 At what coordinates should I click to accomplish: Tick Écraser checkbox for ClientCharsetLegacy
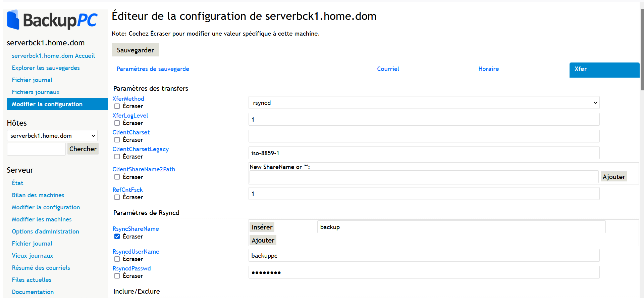click(117, 157)
